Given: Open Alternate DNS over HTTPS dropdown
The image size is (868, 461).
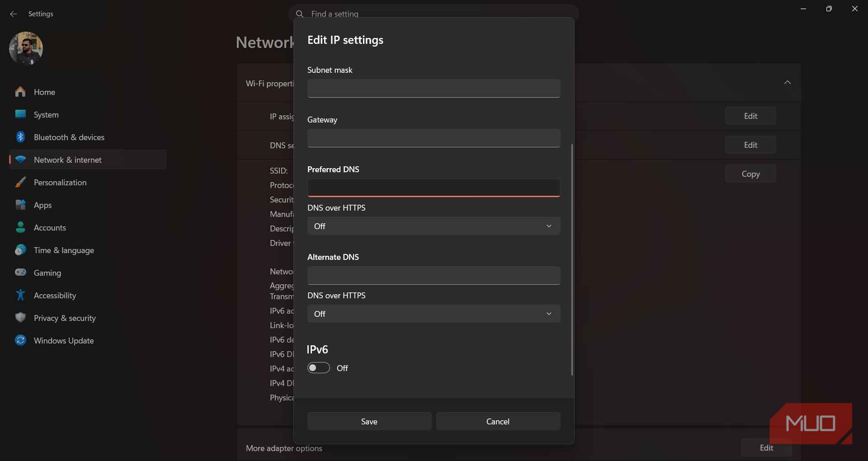Looking at the screenshot, I should point(434,314).
